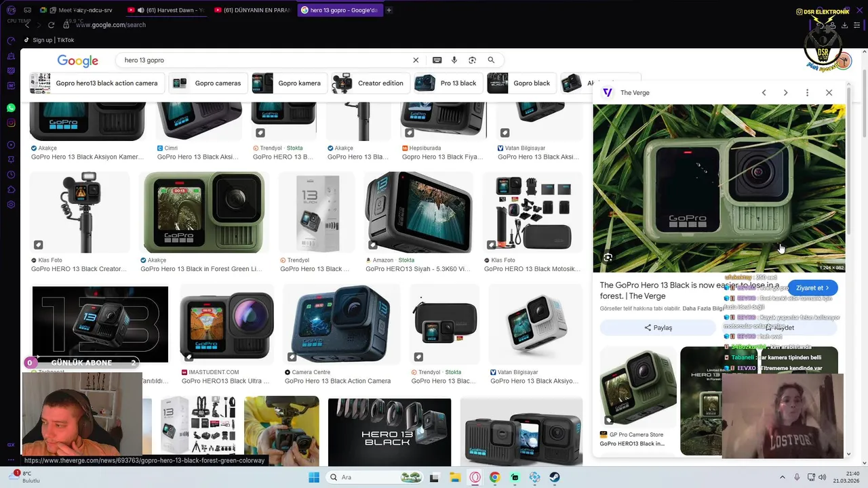This screenshot has width=868, height=488.
Task: Open the Forest Green GoPro thumbnail from Akakçe
Action: click(x=203, y=212)
